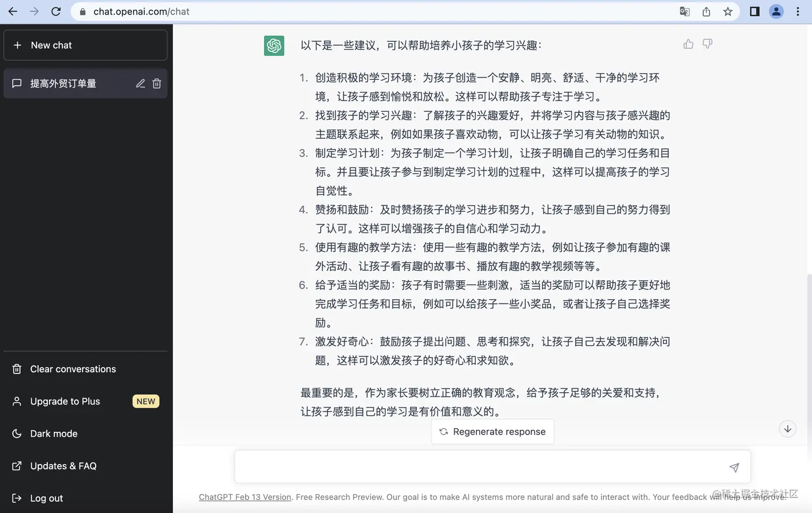Go back to the previous page

[x=13, y=11]
